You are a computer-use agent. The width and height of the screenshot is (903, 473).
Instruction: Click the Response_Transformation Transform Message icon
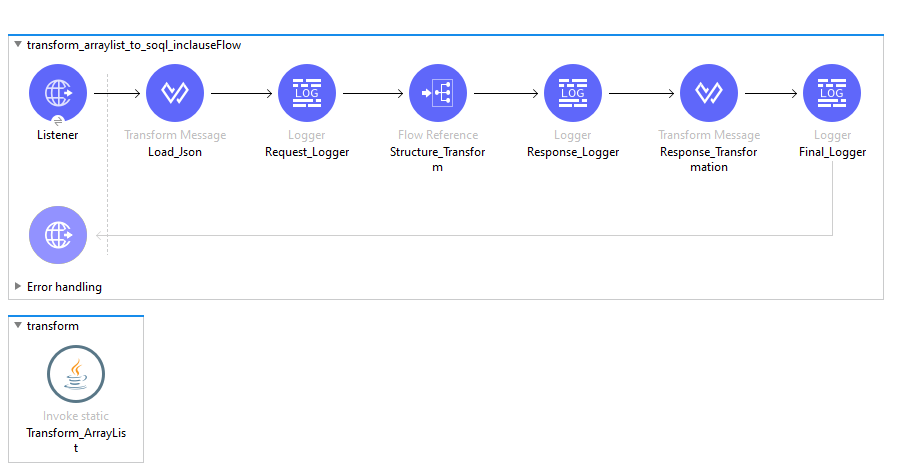pyautogui.click(x=709, y=93)
